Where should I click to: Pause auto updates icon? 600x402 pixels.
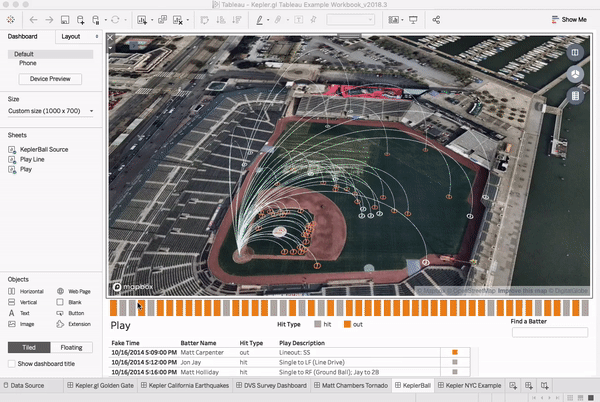96,20
